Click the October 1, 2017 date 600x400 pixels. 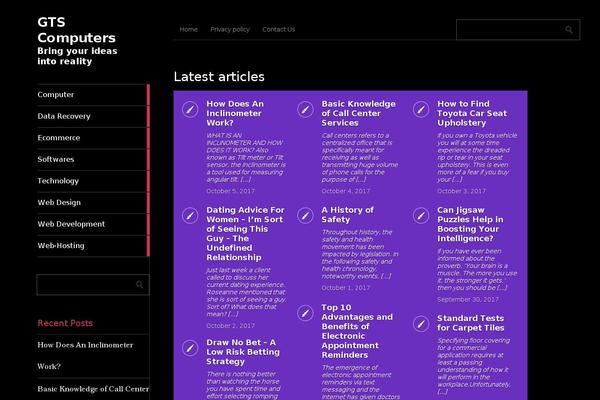click(346, 288)
